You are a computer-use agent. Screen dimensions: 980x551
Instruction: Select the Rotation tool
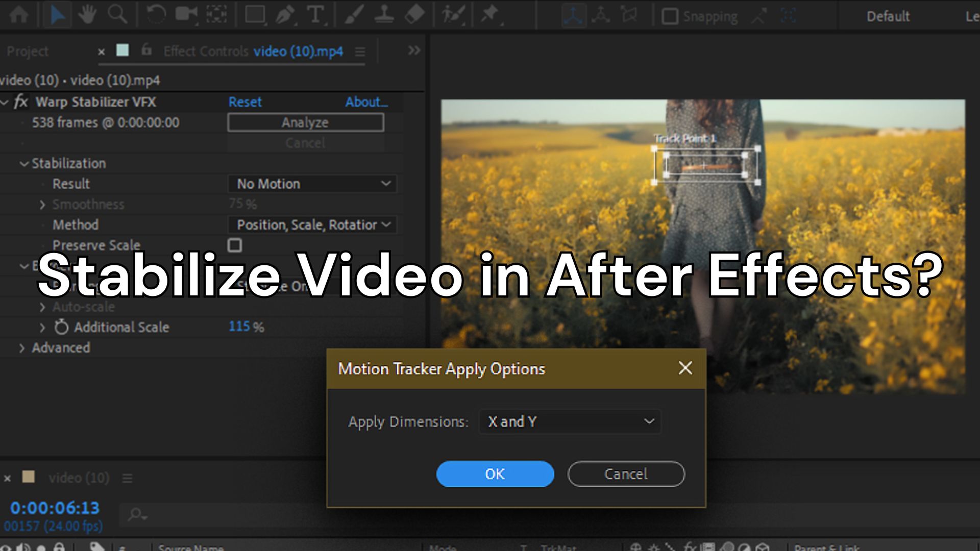(x=156, y=15)
